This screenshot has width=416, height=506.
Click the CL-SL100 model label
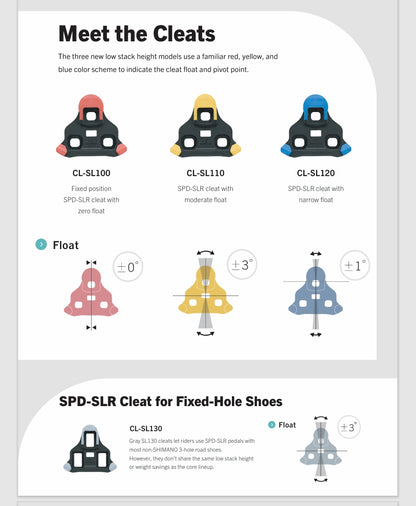coord(91,173)
